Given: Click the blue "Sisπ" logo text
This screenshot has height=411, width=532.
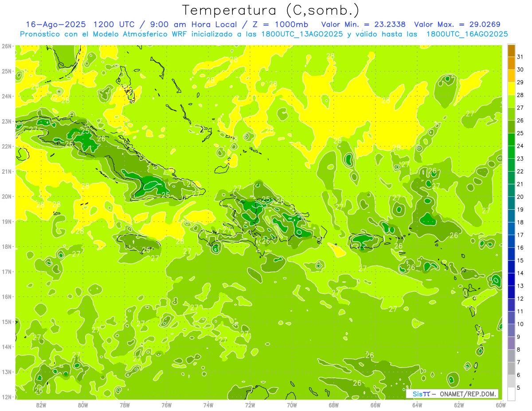Looking at the screenshot, I should click(421, 394).
